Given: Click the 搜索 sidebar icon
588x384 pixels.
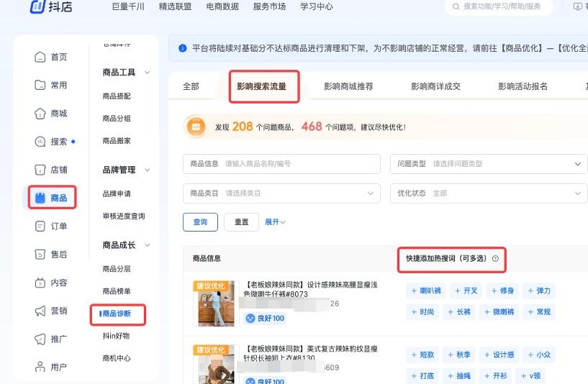Looking at the screenshot, I should click(40, 142).
